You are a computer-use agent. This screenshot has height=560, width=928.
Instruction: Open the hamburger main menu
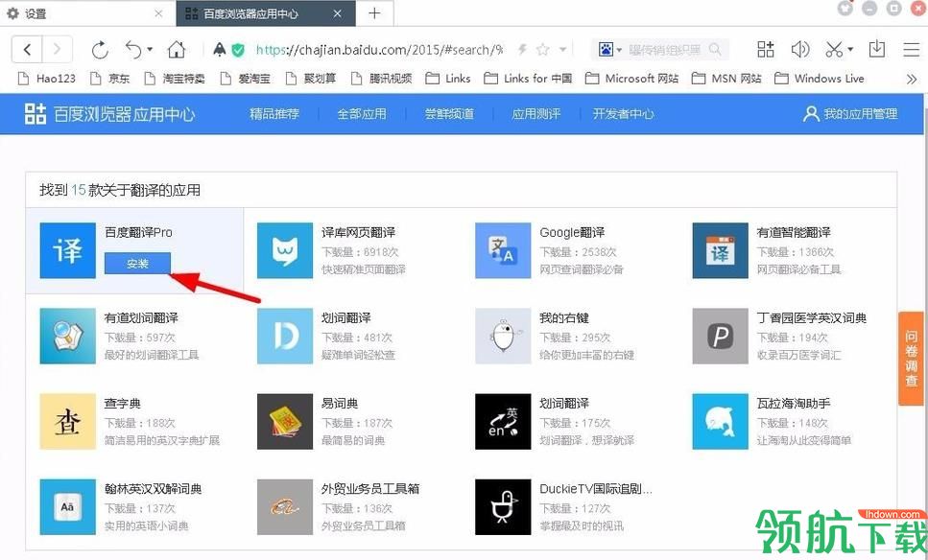911,50
